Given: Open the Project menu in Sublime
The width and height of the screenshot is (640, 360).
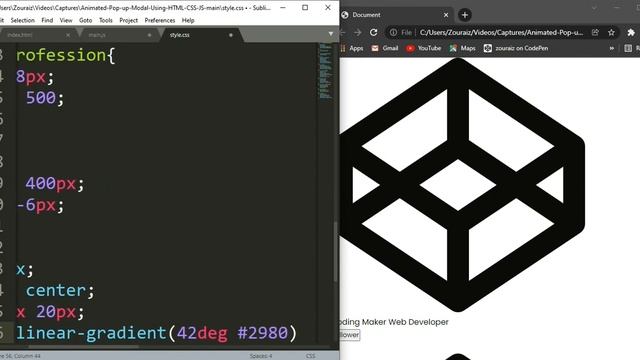Looking at the screenshot, I should tap(129, 20).
